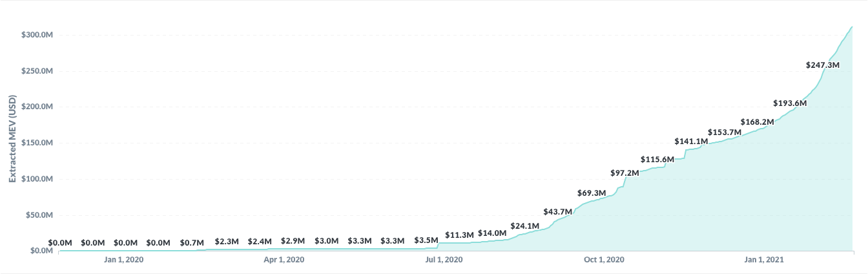This screenshot has width=868, height=274.
Task: Click the $11.3M data label
Action: [459, 235]
